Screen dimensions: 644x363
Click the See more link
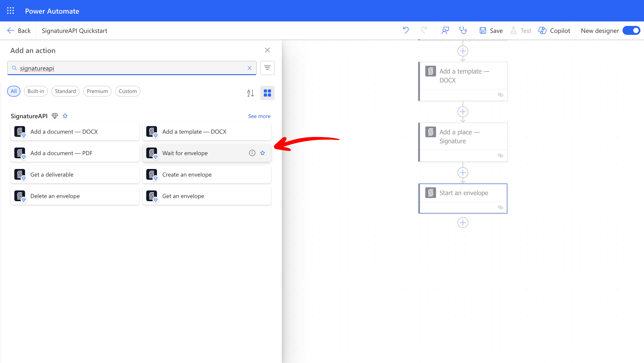coord(259,116)
